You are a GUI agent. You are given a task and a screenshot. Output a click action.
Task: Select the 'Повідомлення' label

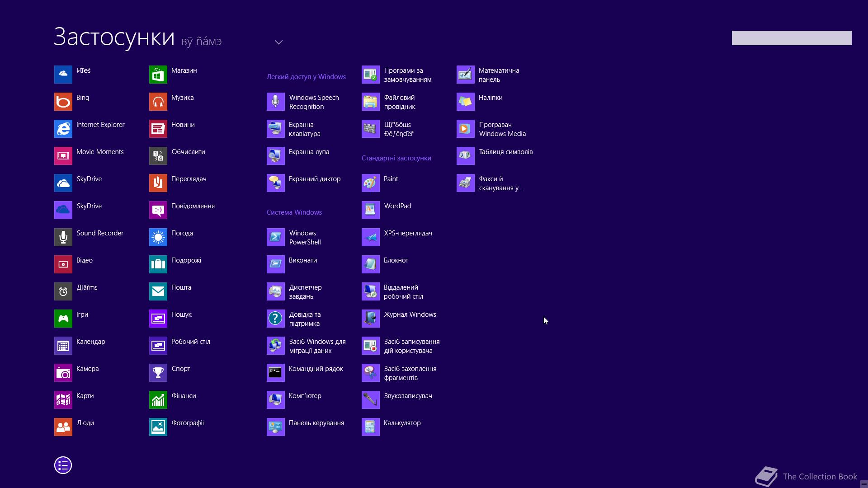[x=193, y=206]
